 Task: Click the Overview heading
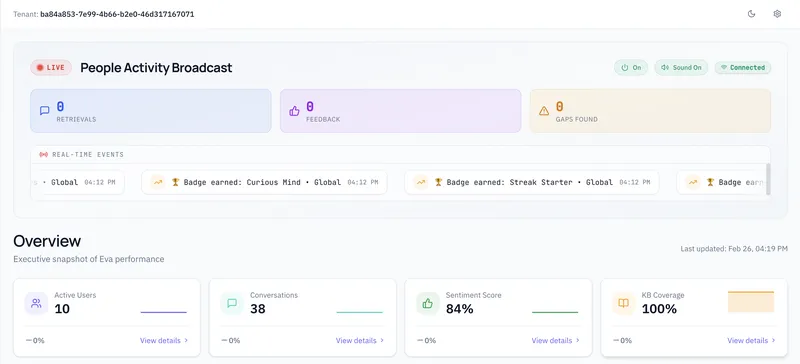click(47, 241)
